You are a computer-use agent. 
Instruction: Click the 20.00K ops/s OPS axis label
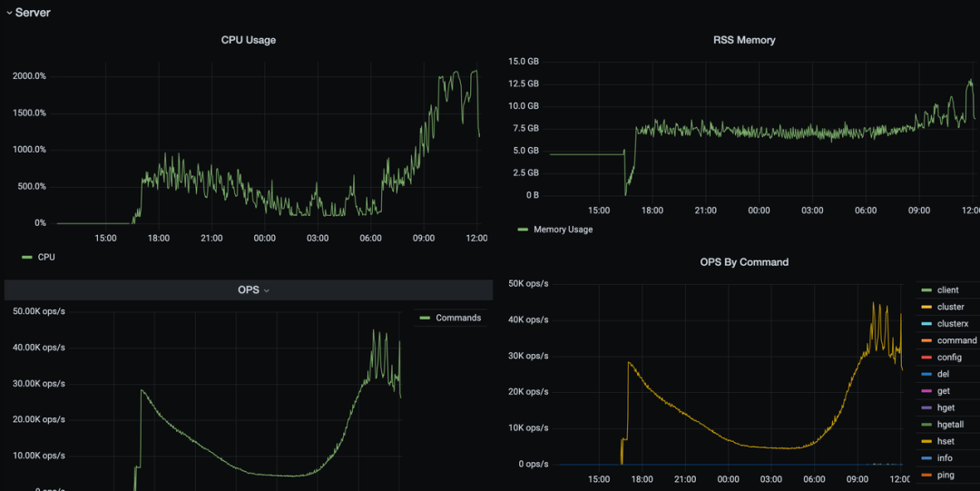(39, 419)
